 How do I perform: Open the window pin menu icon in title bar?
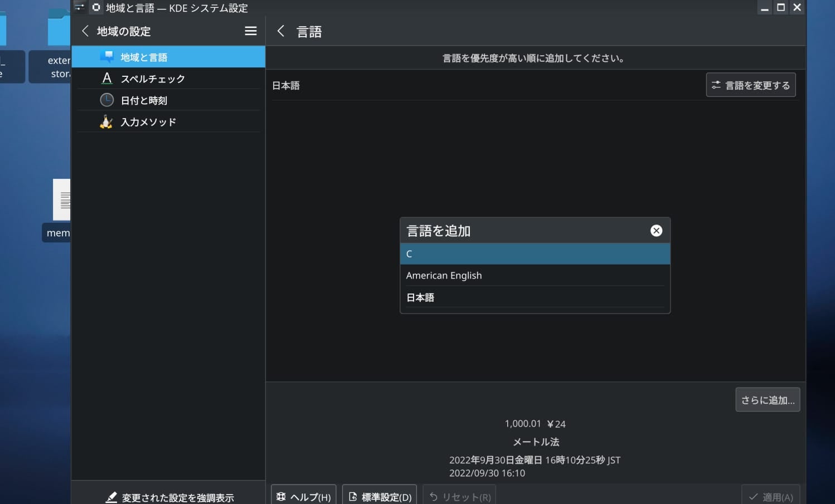80,7
